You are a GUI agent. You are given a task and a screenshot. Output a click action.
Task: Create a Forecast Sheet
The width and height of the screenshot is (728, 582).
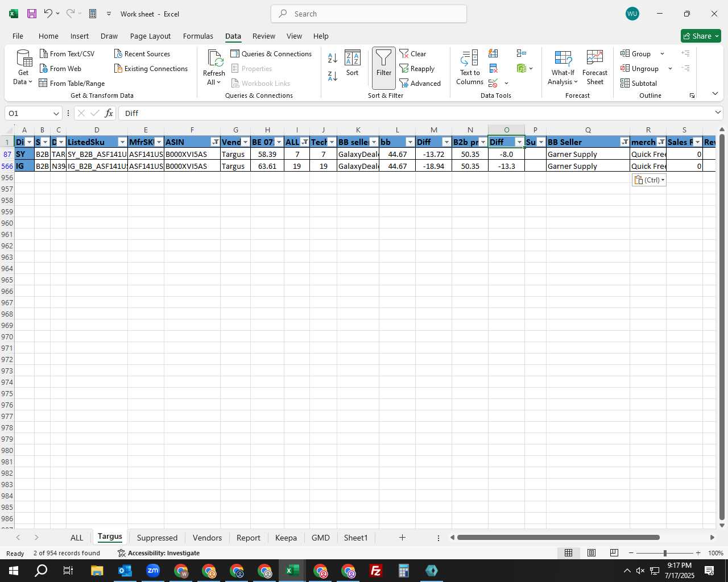click(x=595, y=68)
